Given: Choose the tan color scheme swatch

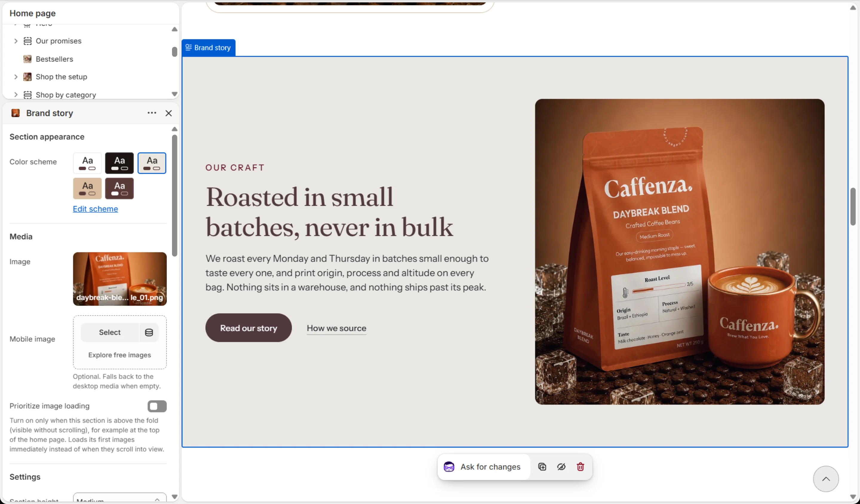Looking at the screenshot, I should 87,188.
